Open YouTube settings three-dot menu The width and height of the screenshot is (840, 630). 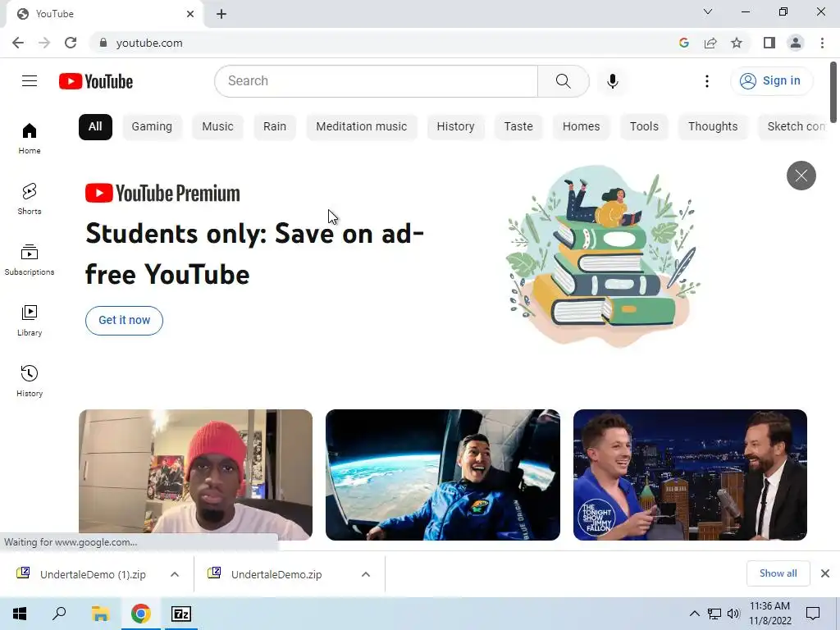coord(706,81)
